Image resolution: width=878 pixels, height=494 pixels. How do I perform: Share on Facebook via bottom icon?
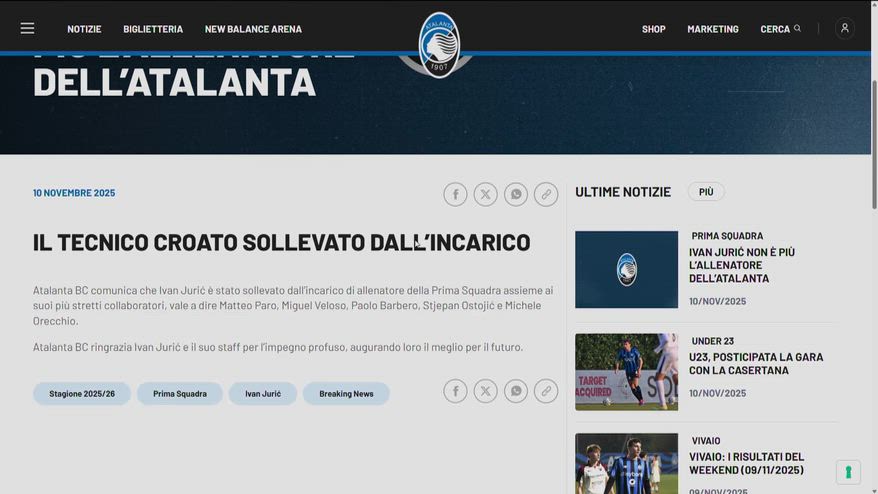point(455,391)
